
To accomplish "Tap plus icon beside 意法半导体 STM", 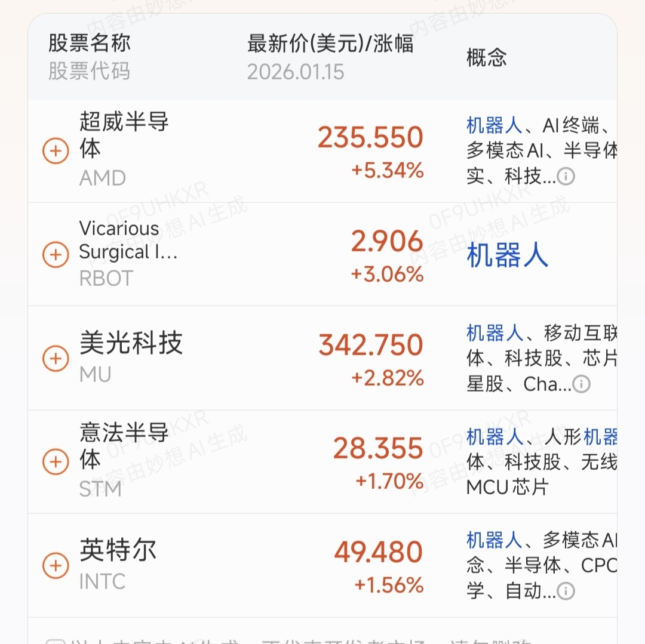I will click(56, 462).
